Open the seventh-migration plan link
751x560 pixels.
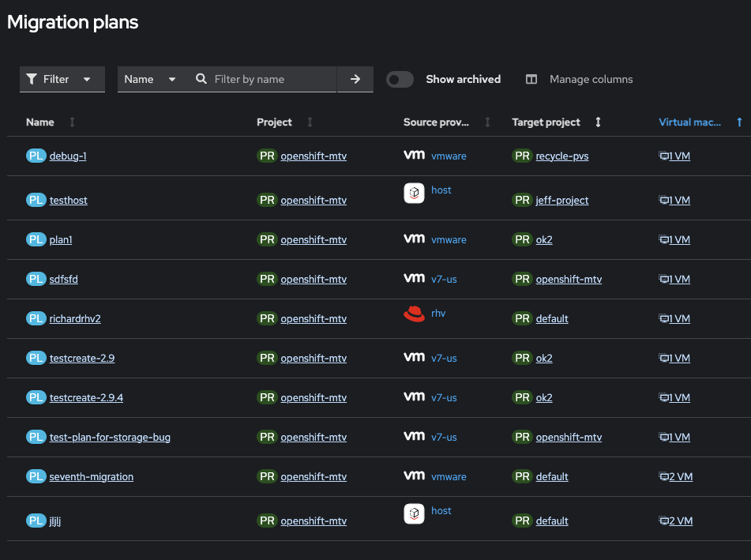coord(91,476)
